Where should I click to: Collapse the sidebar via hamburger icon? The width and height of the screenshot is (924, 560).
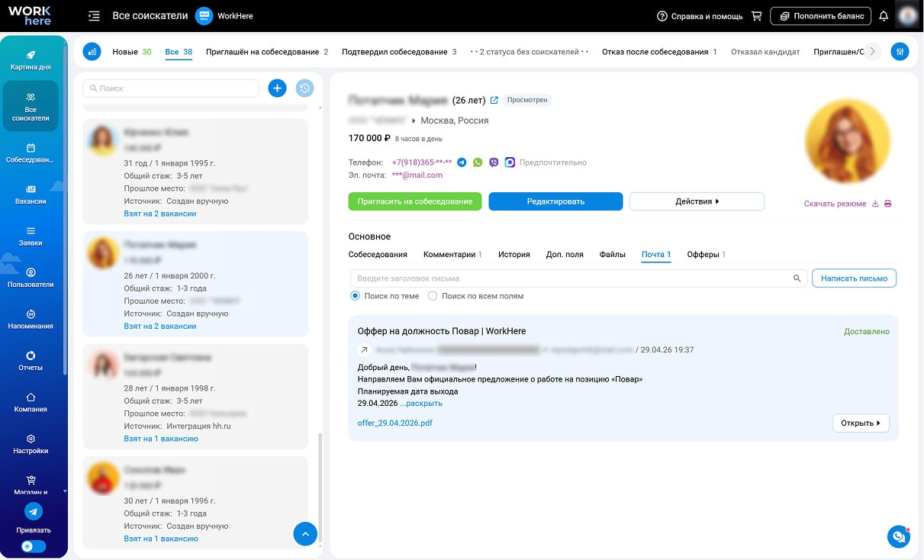click(x=95, y=15)
